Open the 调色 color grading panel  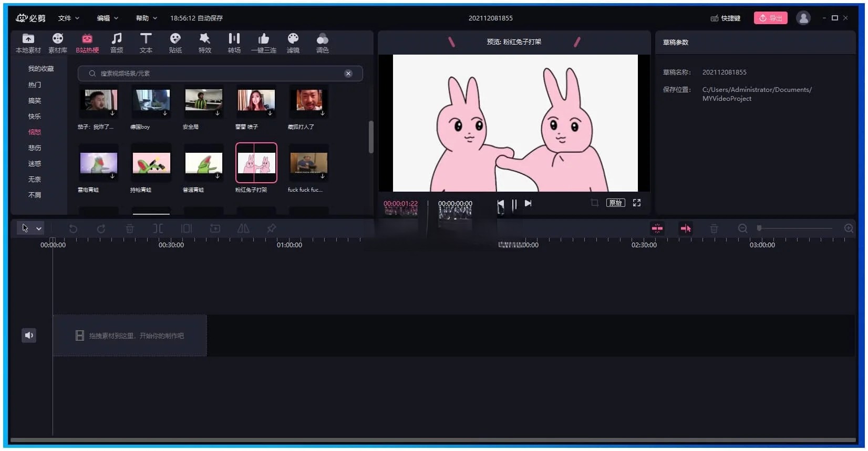pyautogui.click(x=322, y=43)
